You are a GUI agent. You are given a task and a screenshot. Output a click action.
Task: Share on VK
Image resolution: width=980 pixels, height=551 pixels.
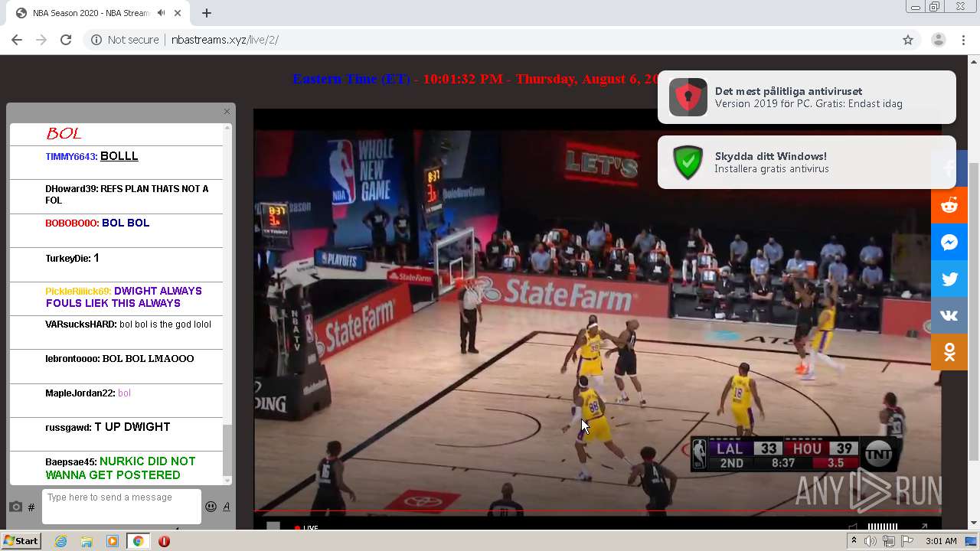coord(949,315)
